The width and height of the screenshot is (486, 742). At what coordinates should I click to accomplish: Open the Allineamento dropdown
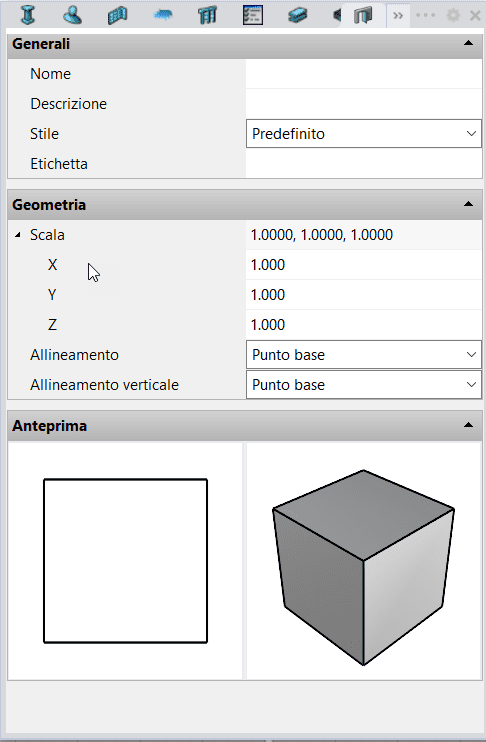(x=363, y=354)
